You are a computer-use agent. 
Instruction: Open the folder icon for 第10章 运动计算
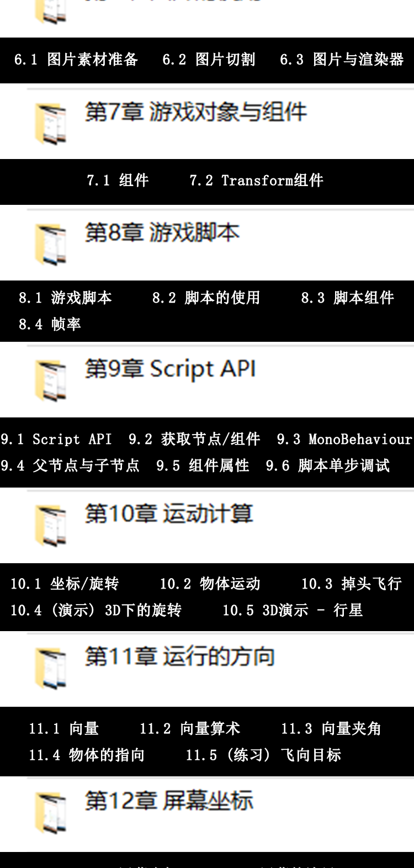(51, 526)
